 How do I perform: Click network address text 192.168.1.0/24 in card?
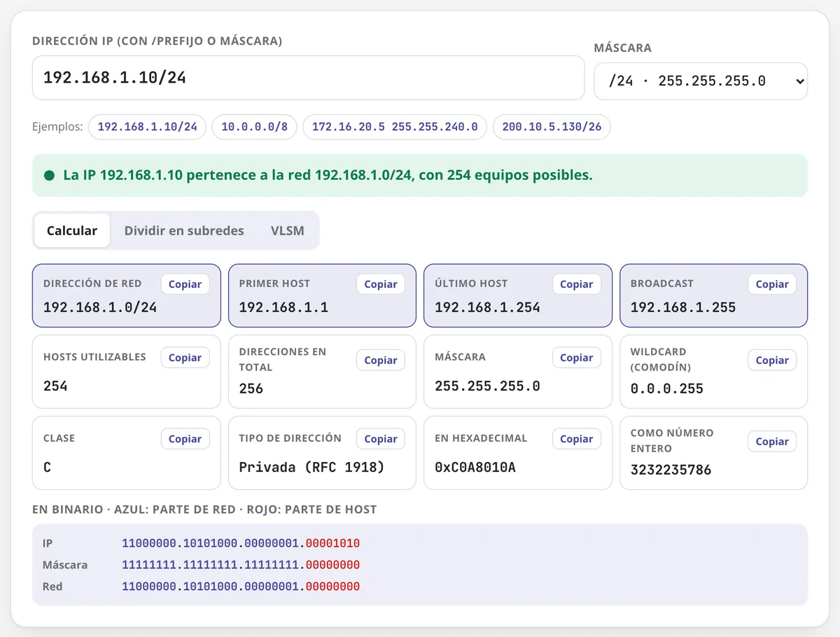[100, 307]
